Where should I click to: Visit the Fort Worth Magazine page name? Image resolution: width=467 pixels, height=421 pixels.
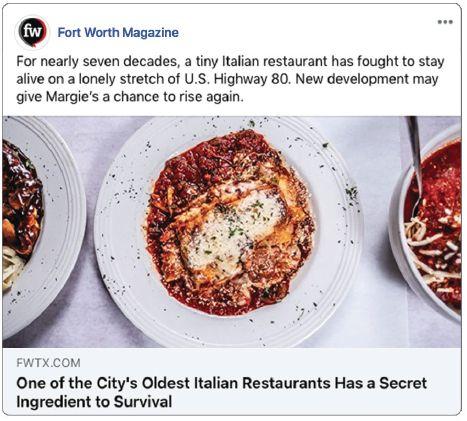coord(118,33)
